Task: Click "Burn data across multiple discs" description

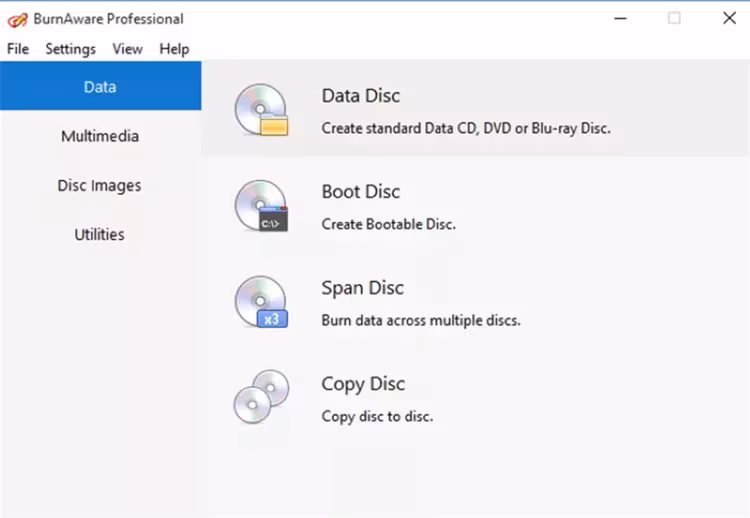Action: tap(420, 321)
